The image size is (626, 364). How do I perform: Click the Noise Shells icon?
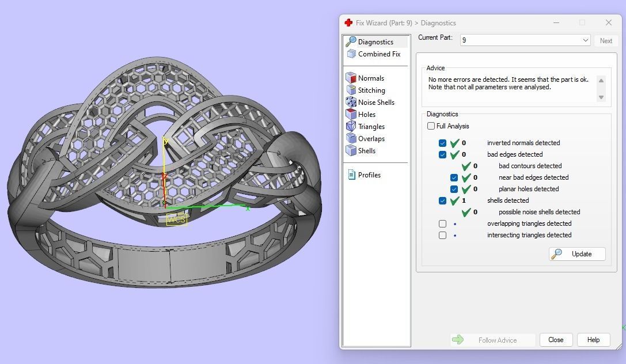[351, 102]
